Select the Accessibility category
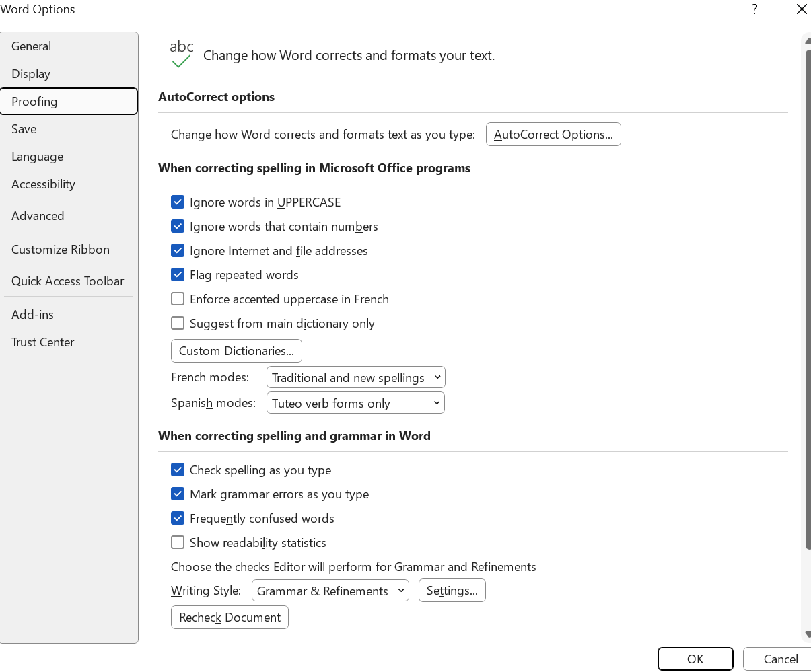This screenshot has width=811, height=672. coord(69,184)
